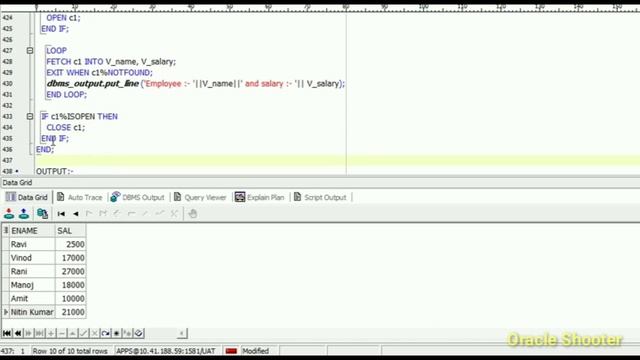Click the APPS@10.41.188.59 connection status text
The height and width of the screenshot is (360, 640).
pos(165,351)
